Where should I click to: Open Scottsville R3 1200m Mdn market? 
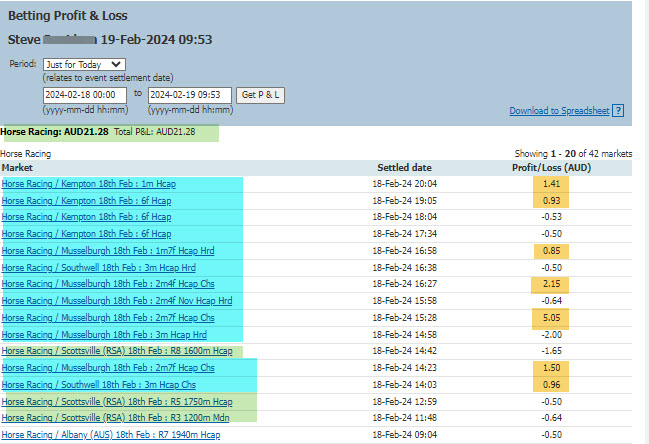click(115, 417)
